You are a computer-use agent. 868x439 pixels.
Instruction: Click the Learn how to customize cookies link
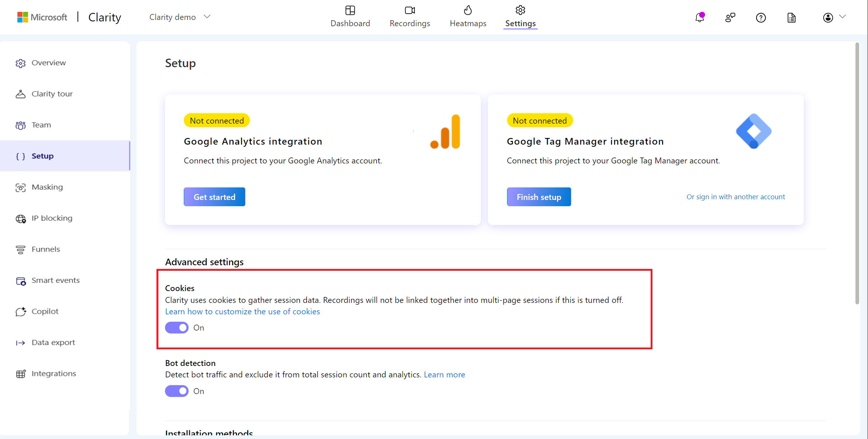[x=242, y=311]
